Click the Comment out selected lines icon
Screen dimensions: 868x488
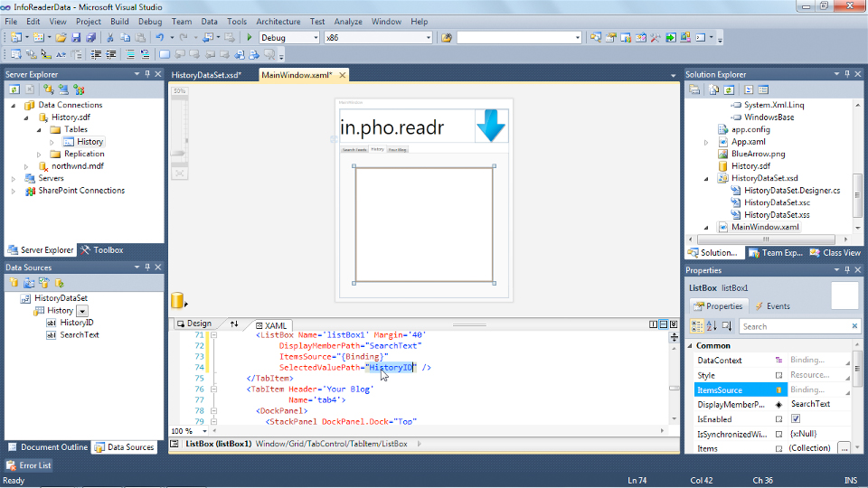[x=129, y=54]
